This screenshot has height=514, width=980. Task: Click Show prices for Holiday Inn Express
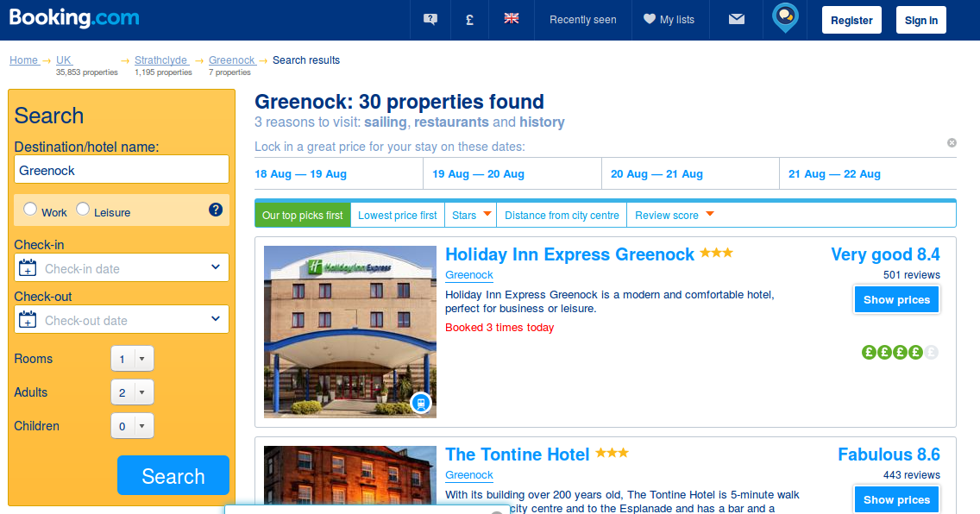tap(896, 300)
